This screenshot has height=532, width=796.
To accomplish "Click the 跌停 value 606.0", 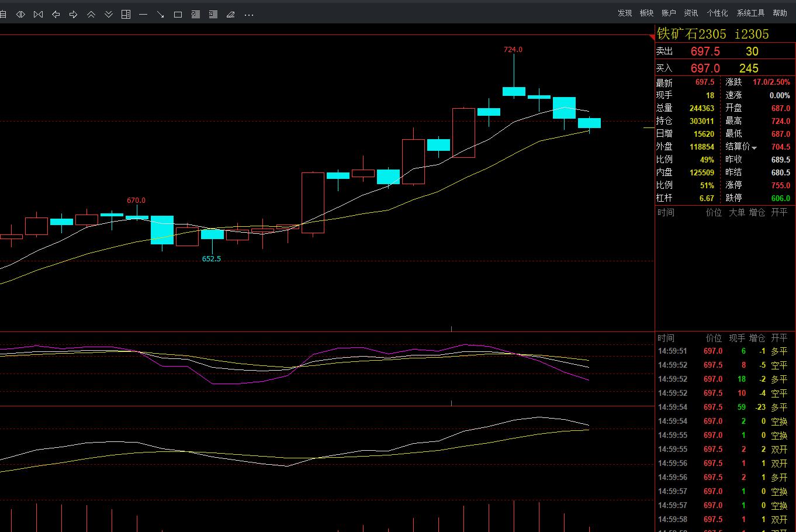I will click(781, 198).
